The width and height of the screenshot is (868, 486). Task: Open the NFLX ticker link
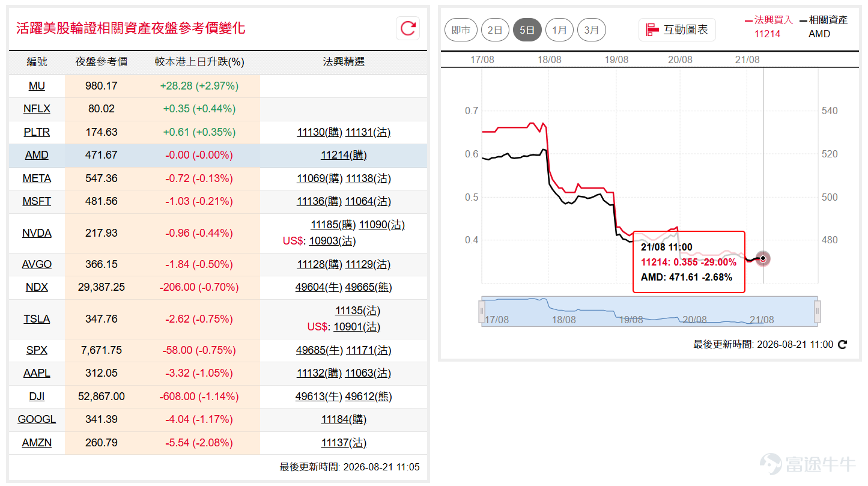pos(37,109)
